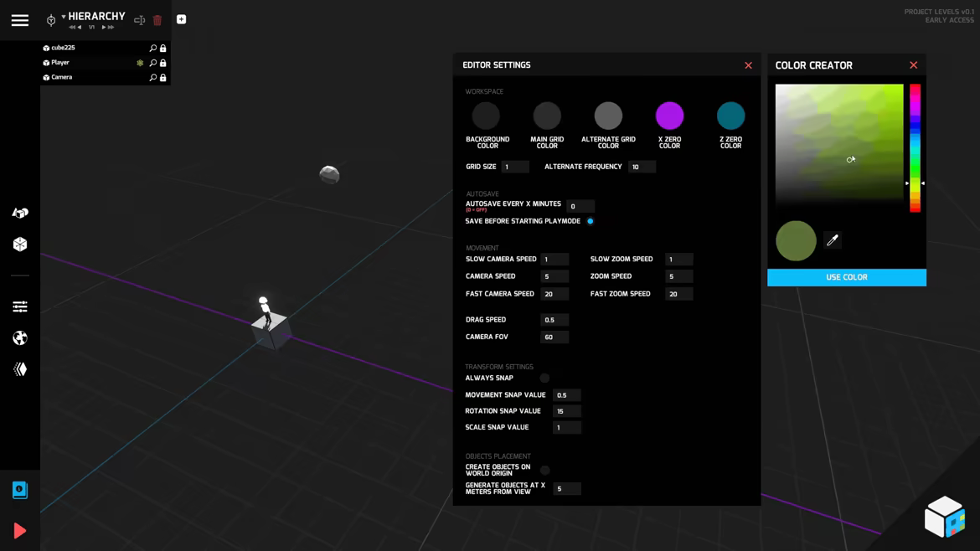Click the white sphere object in viewport
980x551 pixels.
(329, 174)
